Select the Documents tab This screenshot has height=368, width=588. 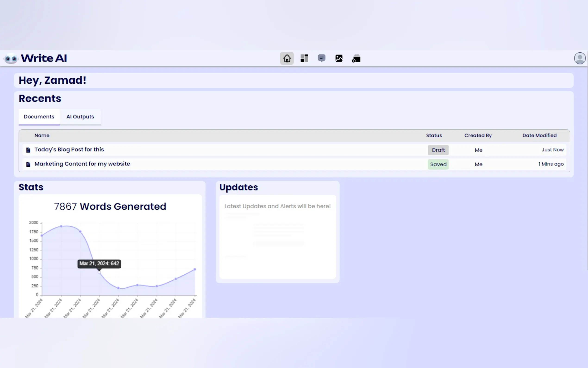pyautogui.click(x=39, y=117)
